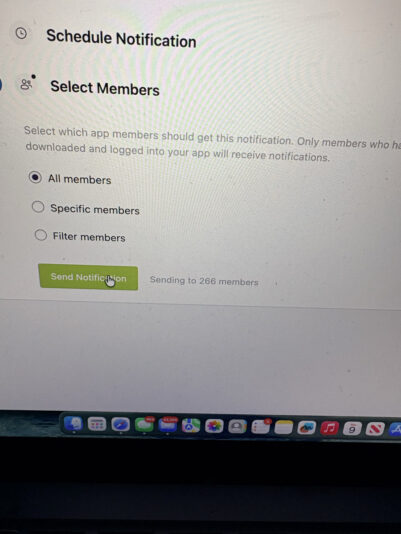The height and width of the screenshot is (534, 401).
Task: Expand the Schedule Notification section
Action: pyautogui.click(x=121, y=38)
